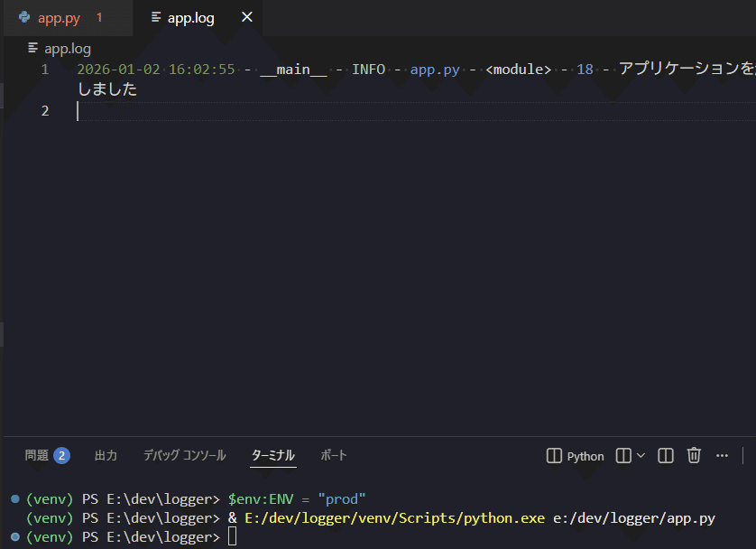The height and width of the screenshot is (549, 756).
Task: Open the ポート panel tab
Action: tap(334, 455)
